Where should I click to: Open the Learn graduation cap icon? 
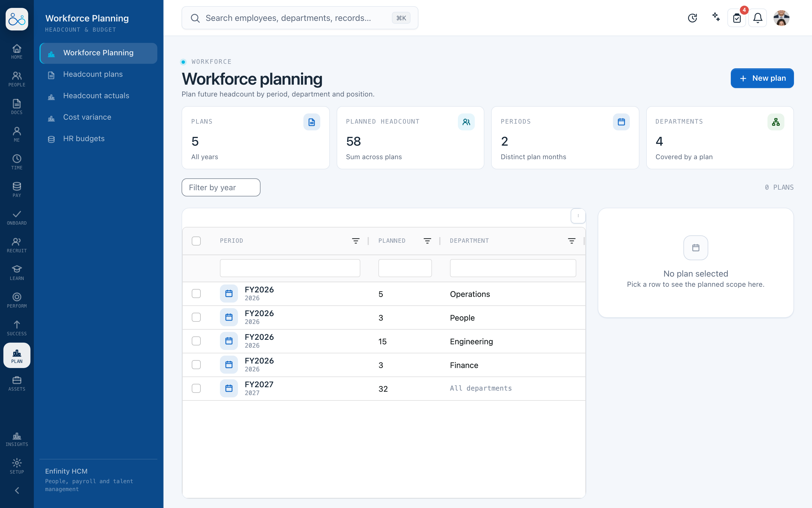(17, 273)
